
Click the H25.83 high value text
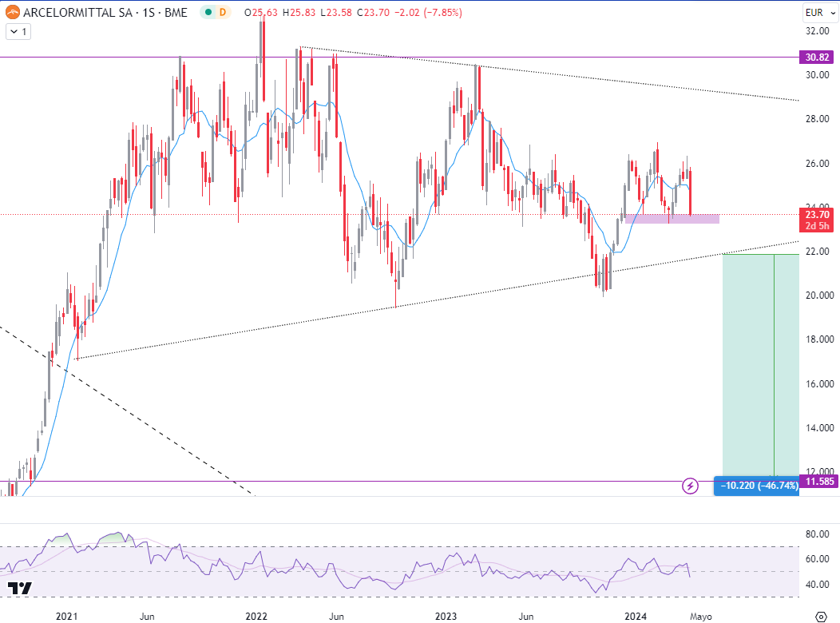pyautogui.click(x=299, y=12)
